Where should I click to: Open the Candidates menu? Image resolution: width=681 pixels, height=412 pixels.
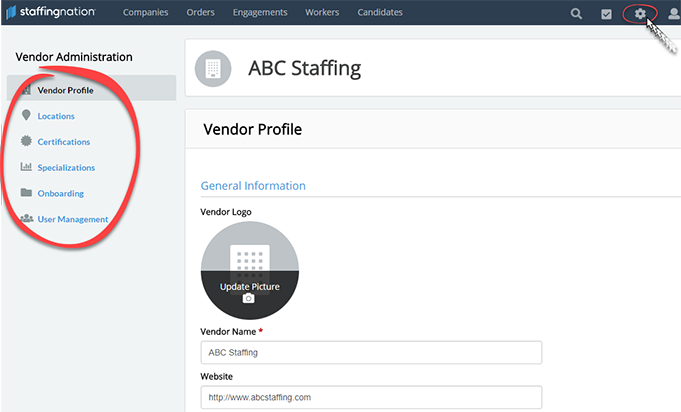coord(380,12)
